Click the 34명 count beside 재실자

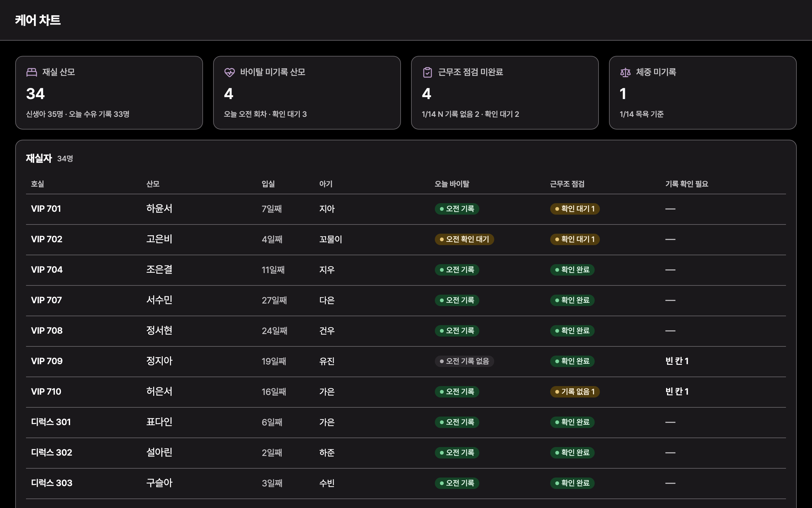(65, 158)
